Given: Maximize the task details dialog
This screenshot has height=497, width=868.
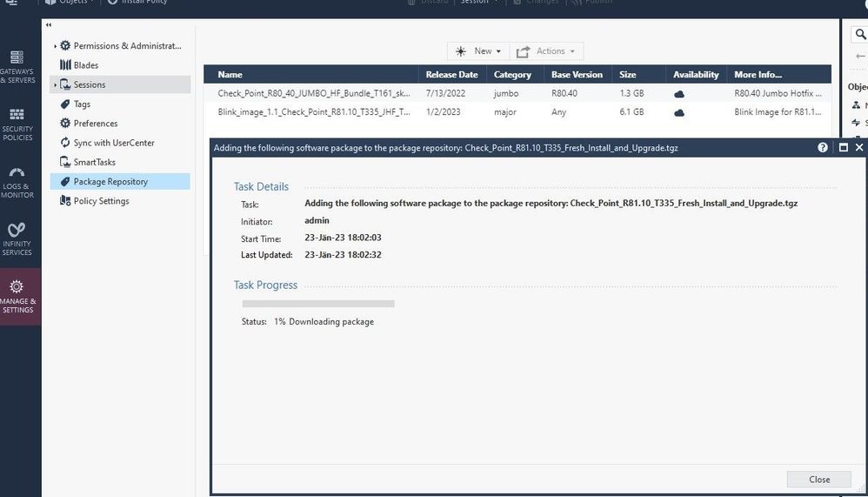Looking at the screenshot, I should click(843, 147).
